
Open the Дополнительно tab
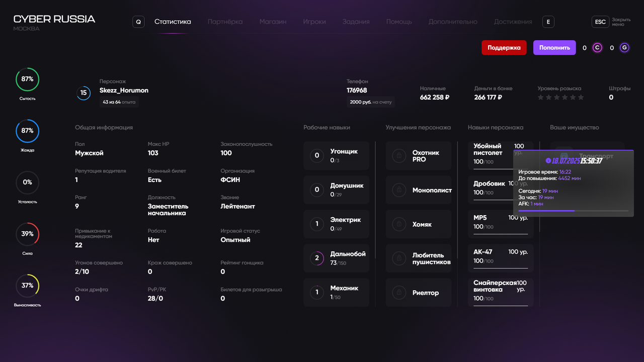click(453, 22)
